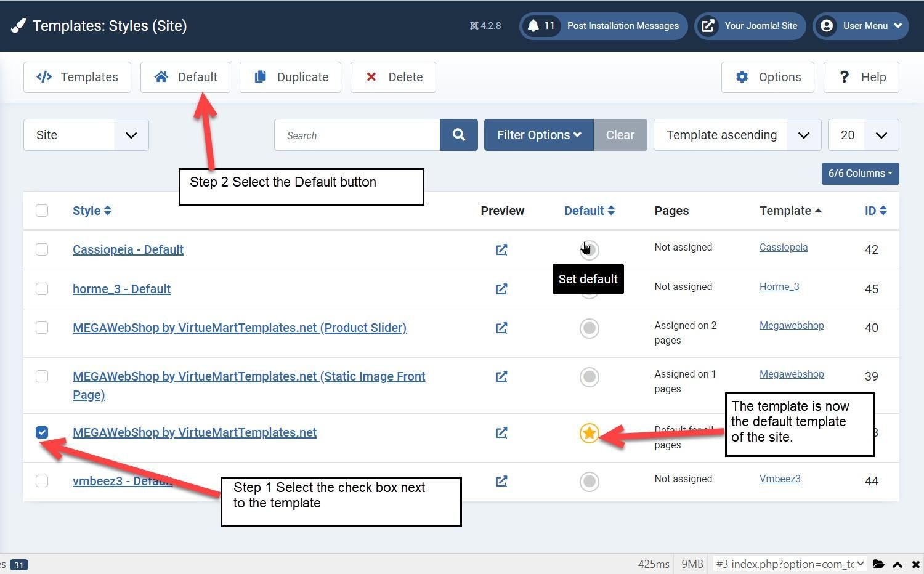Click the magnifying glass search button
The width and height of the screenshot is (924, 574).
click(x=459, y=135)
